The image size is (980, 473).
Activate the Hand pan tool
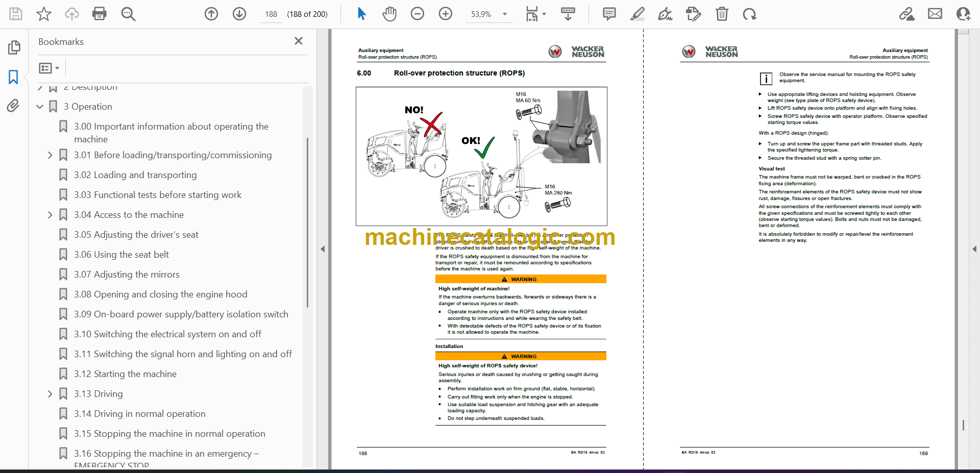(x=389, y=14)
